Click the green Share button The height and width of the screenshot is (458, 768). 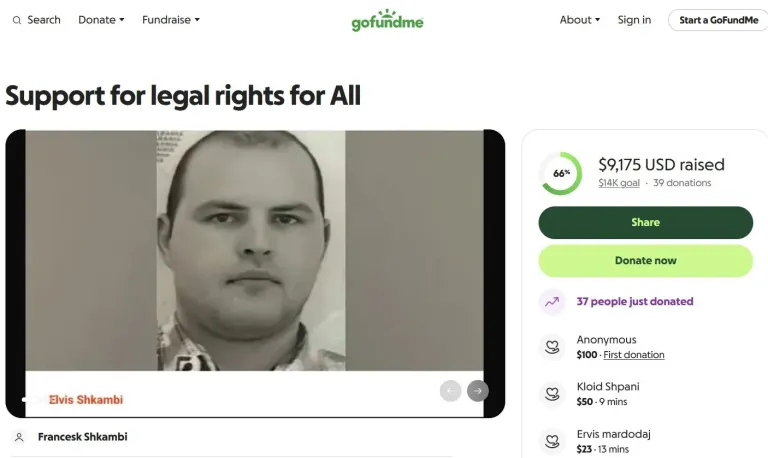[x=646, y=222]
